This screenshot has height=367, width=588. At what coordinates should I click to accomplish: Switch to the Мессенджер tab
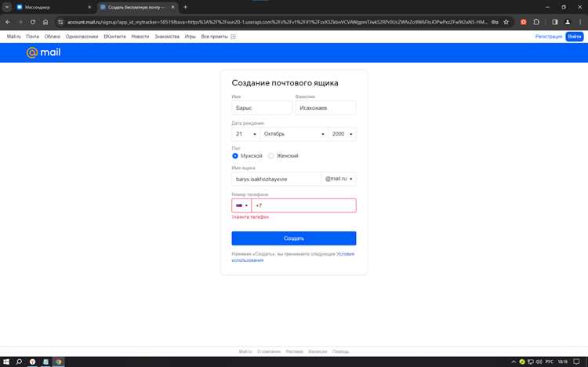(x=53, y=7)
